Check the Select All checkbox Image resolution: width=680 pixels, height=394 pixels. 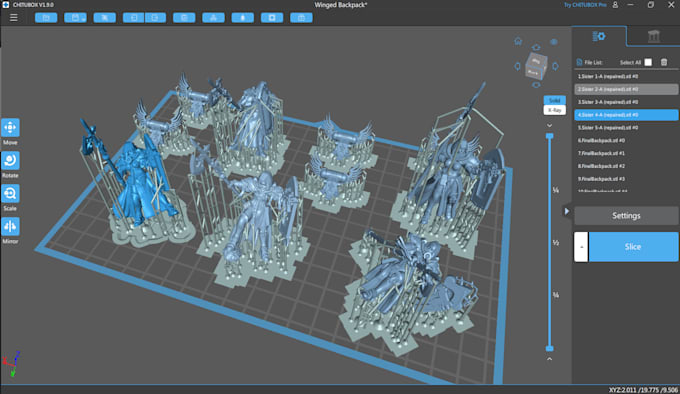pos(648,62)
